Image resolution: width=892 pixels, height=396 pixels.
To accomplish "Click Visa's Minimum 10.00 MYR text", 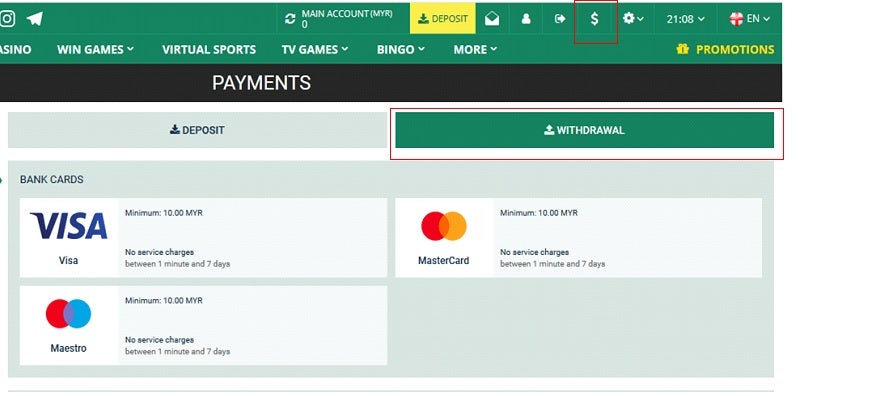I will (x=164, y=213).
